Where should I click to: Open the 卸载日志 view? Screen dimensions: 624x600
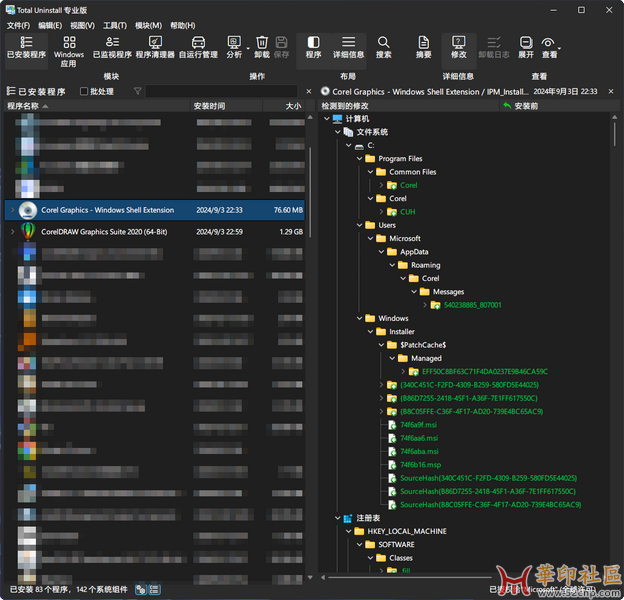(493, 48)
